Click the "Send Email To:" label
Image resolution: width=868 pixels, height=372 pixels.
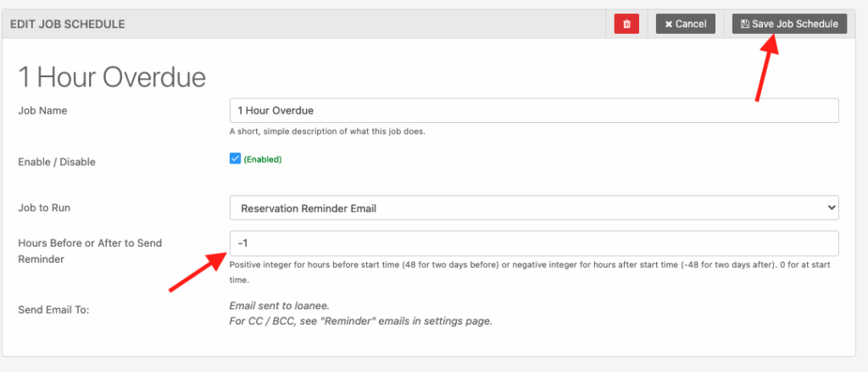point(53,309)
